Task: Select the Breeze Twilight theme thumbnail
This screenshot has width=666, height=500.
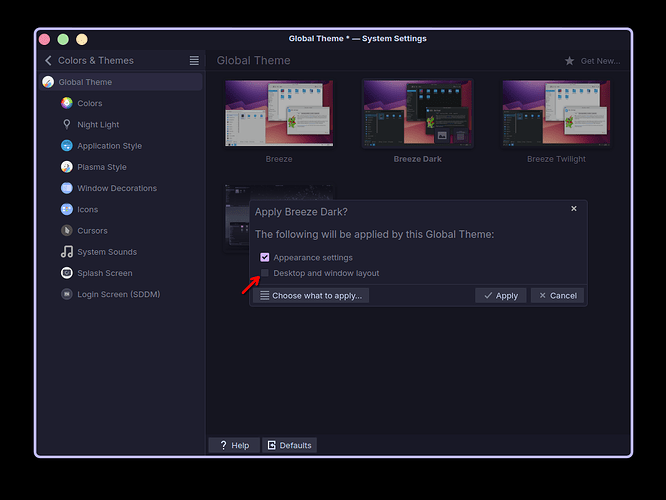Action: click(556, 113)
